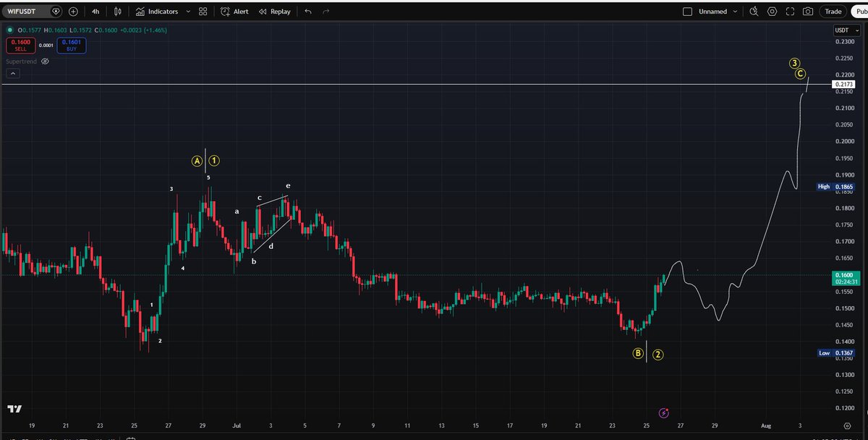
Task: Open chart settings hexagon icon
Action: click(773, 12)
